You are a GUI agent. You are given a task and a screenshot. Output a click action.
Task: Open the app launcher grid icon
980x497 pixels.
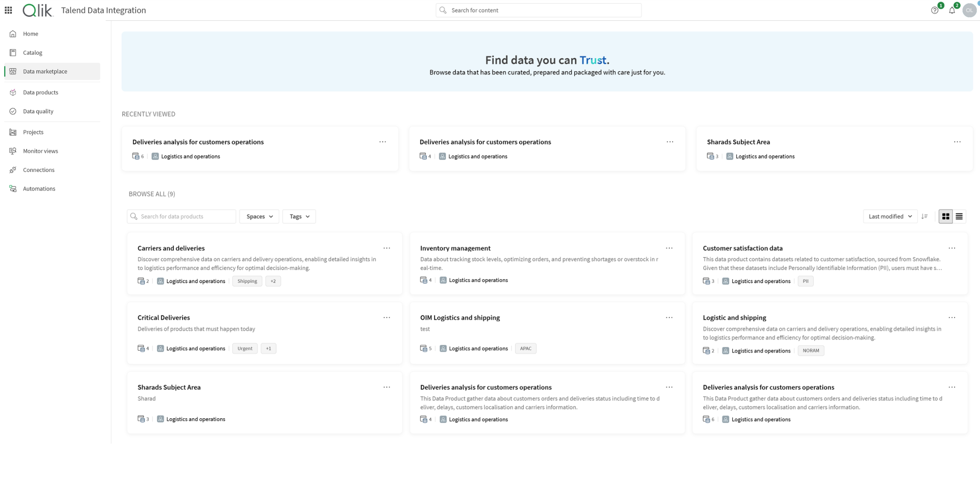(x=8, y=10)
